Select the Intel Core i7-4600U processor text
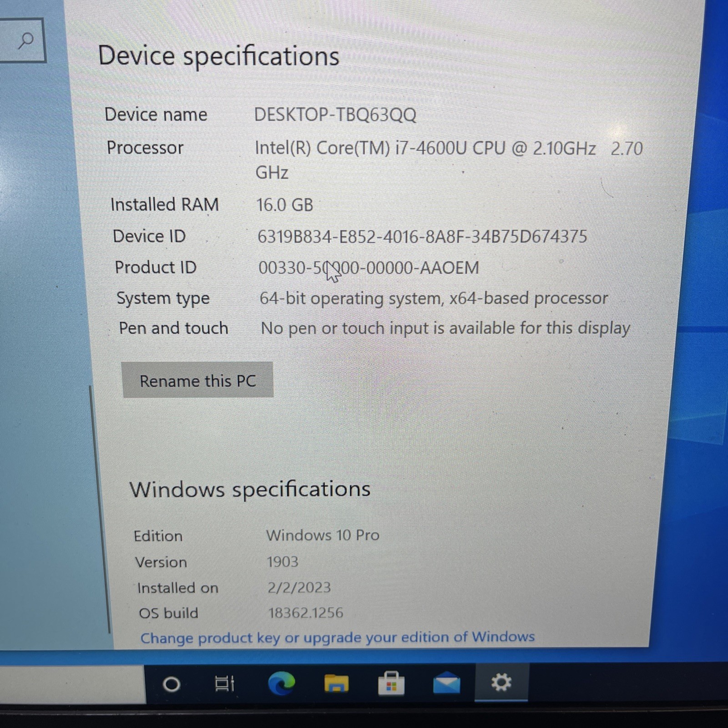The width and height of the screenshot is (728, 728). 449,160
